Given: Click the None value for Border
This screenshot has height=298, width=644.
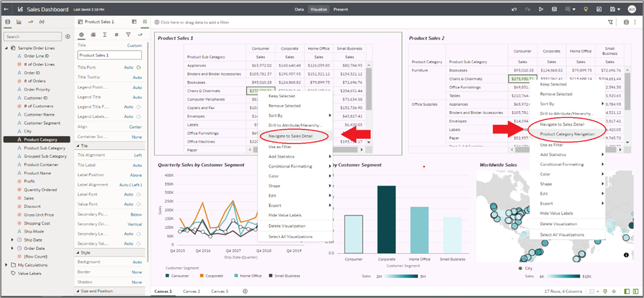Looking at the screenshot, I should point(137,272).
